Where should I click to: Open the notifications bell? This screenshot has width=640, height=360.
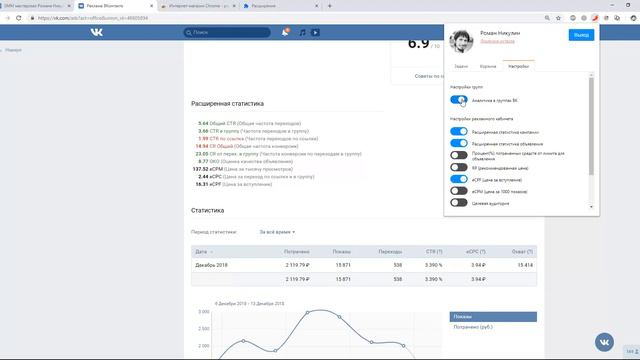pyautogui.click(x=285, y=32)
